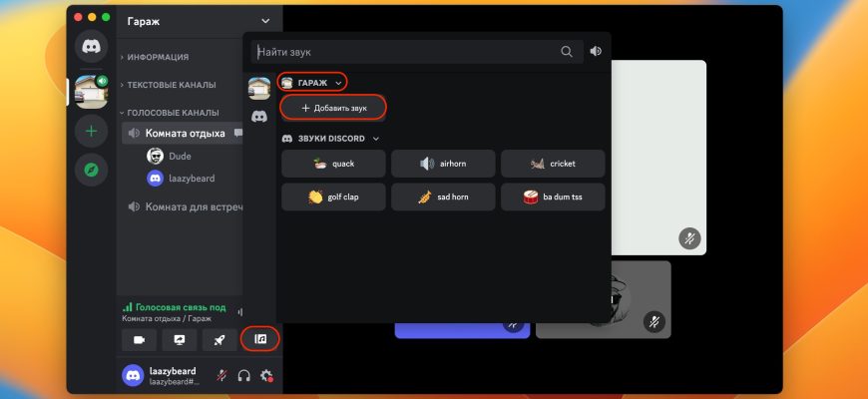Click the Добавить звук button
The height and width of the screenshot is (399, 868).
click(333, 107)
